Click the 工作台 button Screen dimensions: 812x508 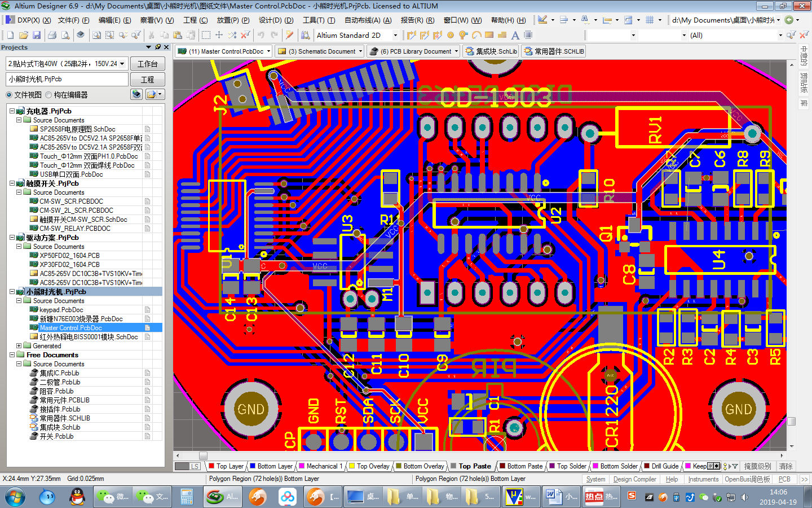(148, 64)
